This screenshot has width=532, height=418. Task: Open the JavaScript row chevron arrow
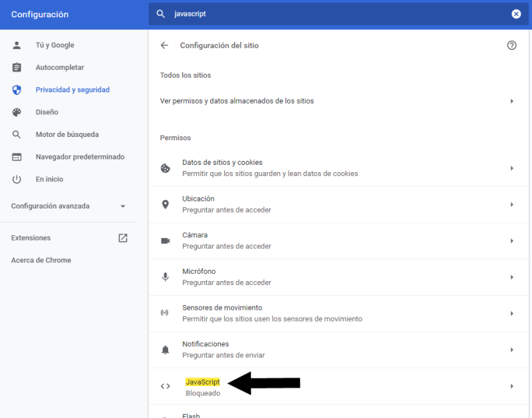(511, 386)
